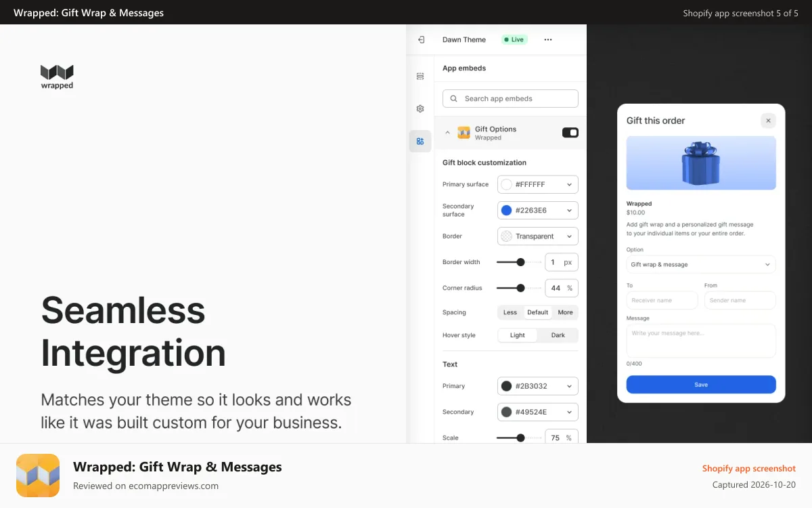
Task: Close the Gift this order dialog
Action: point(768,121)
